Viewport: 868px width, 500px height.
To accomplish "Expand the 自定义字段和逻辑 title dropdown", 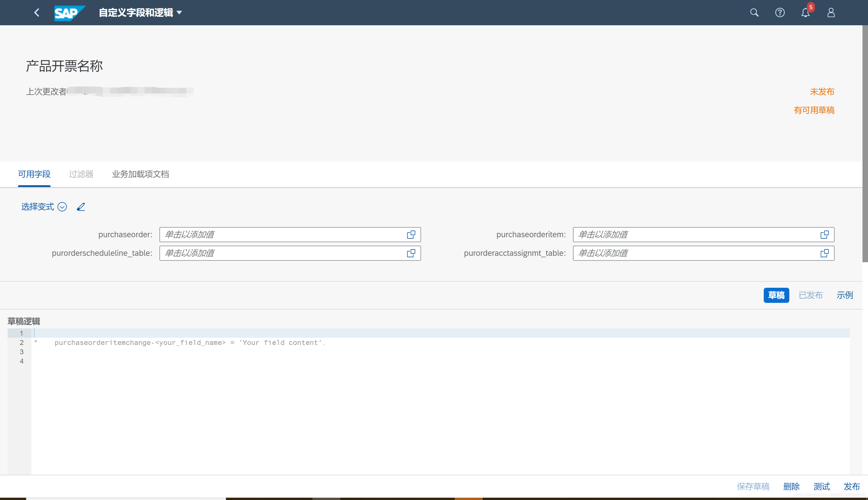I will point(141,13).
